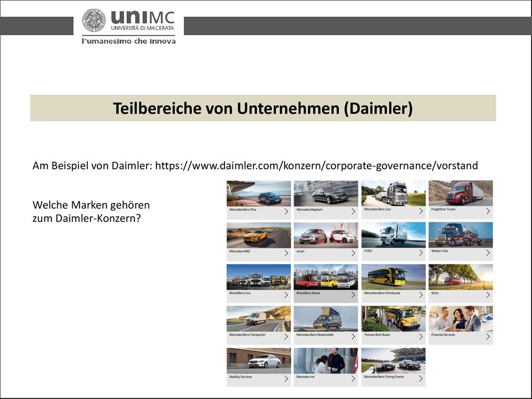Open the daimler.com corporate-governance URL
This screenshot has height=399, width=532.
[x=316, y=166]
